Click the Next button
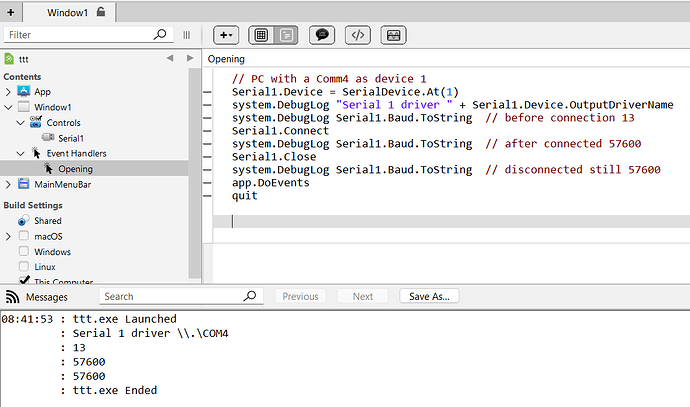 pos(363,297)
